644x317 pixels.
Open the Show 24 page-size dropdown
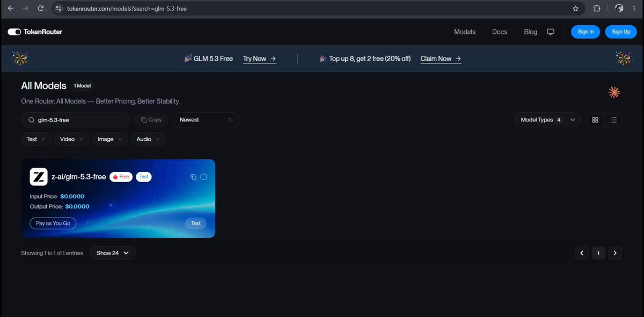coord(113,253)
